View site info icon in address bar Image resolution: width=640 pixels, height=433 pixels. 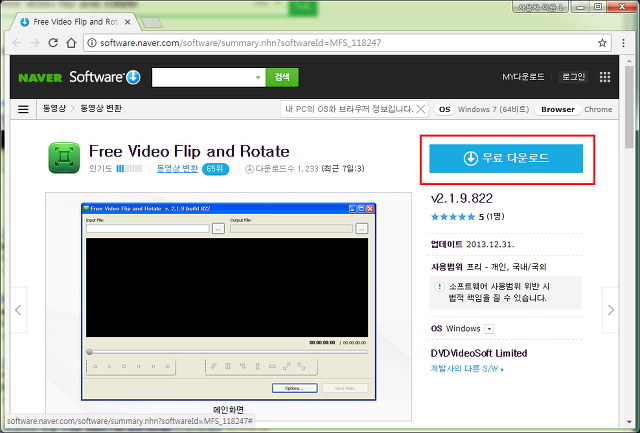(92, 43)
